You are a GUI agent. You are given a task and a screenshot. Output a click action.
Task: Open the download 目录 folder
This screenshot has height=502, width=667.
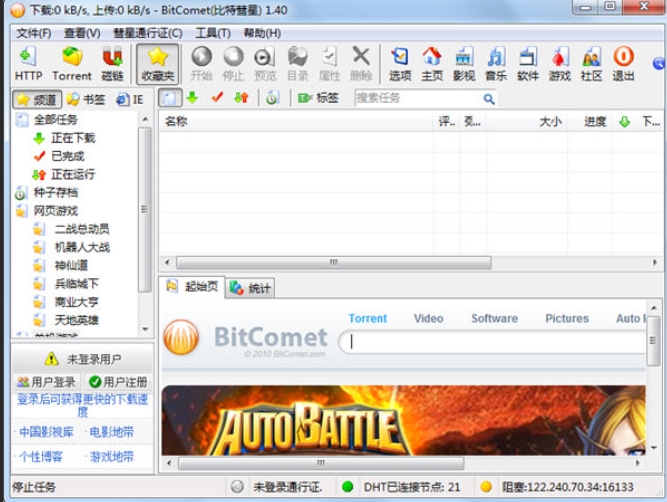click(x=297, y=64)
